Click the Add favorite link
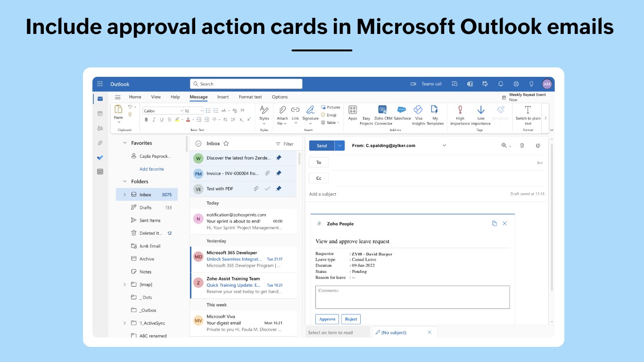Image resolution: width=644 pixels, height=362 pixels. point(152,169)
